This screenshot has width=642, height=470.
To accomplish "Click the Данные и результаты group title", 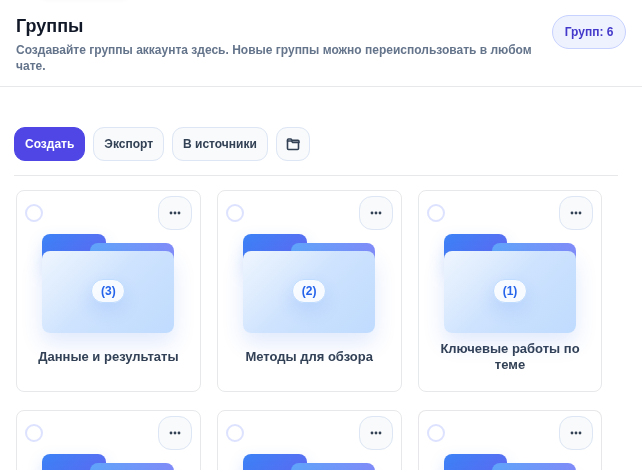I will [x=109, y=357].
